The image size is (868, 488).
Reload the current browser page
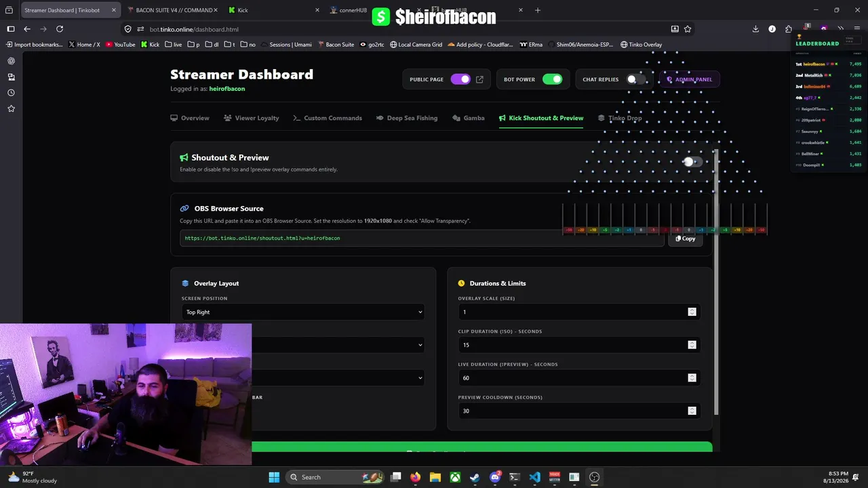[x=60, y=29]
